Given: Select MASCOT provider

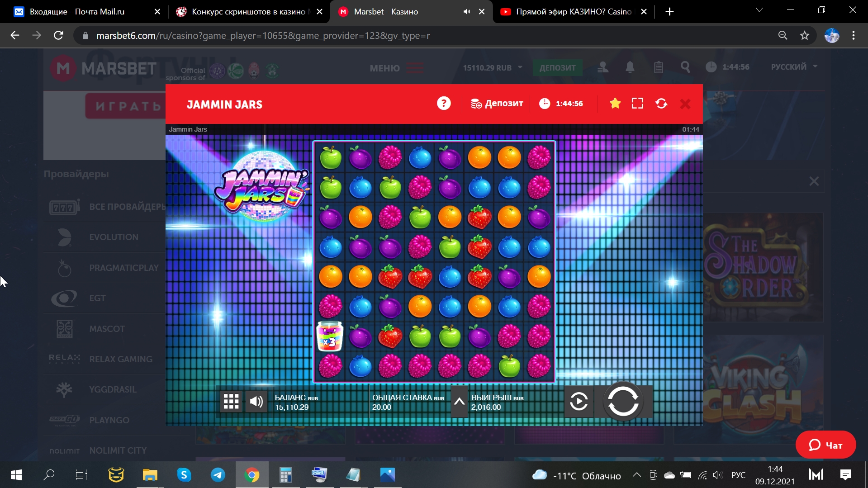Looking at the screenshot, I should coord(105,329).
